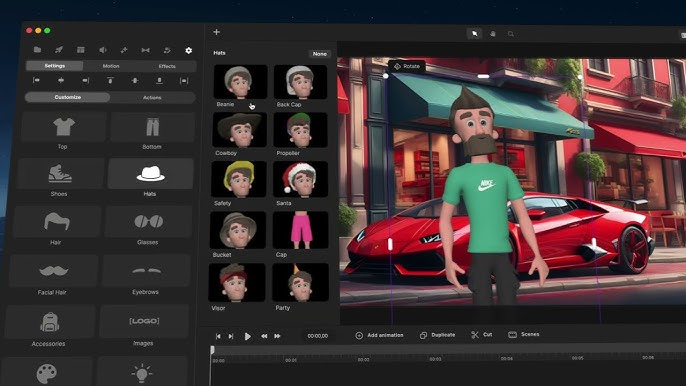The image size is (686, 386).
Task: Select the hand pan tool
Action: (493, 34)
